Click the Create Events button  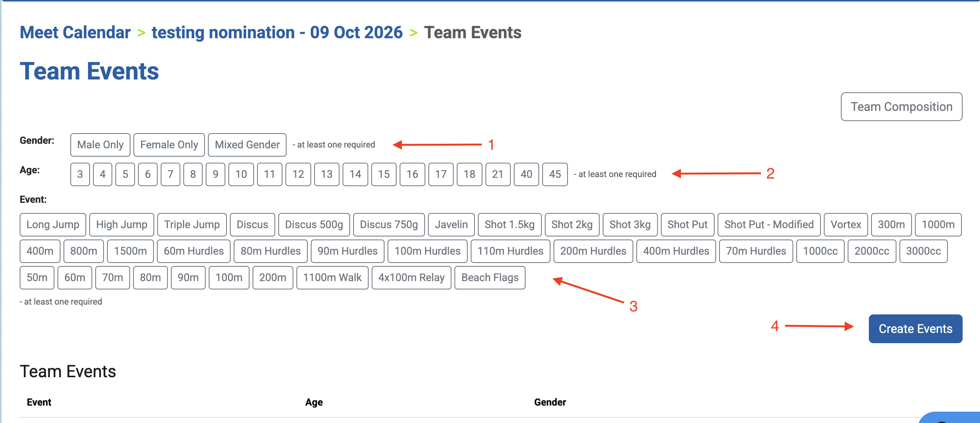915,329
